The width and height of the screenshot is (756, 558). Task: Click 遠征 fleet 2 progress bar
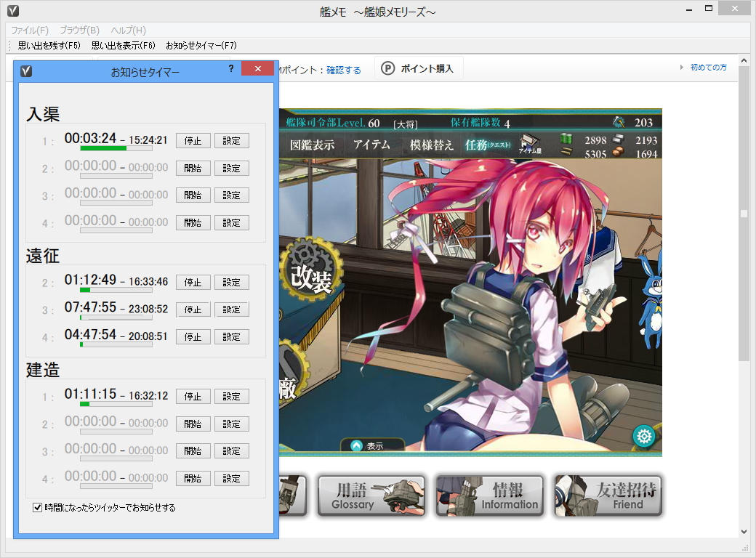pyautogui.click(x=116, y=290)
